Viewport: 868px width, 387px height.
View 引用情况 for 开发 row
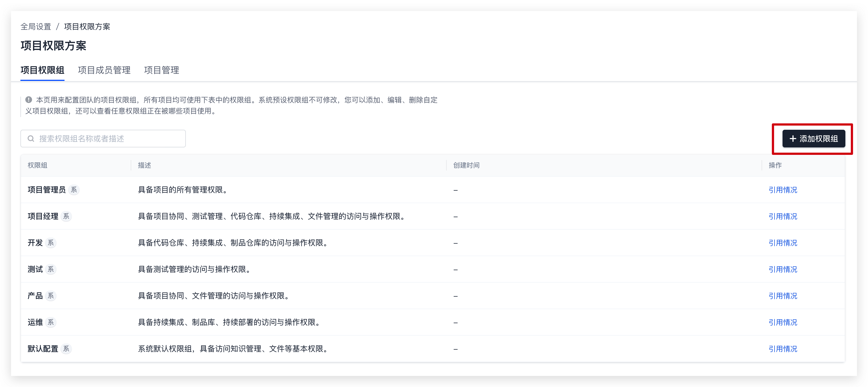[x=783, y=243]
